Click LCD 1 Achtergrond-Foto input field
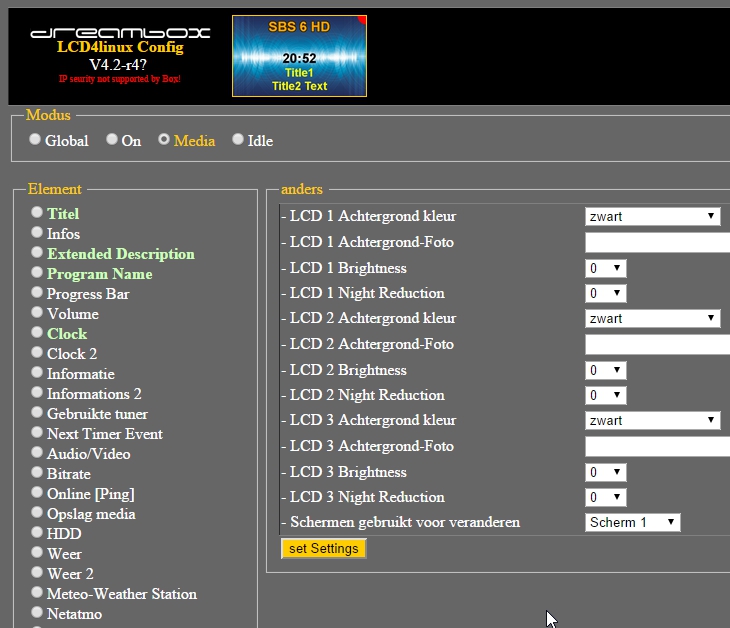The height and width of the screenshot is (628, 730). [657, 243]
